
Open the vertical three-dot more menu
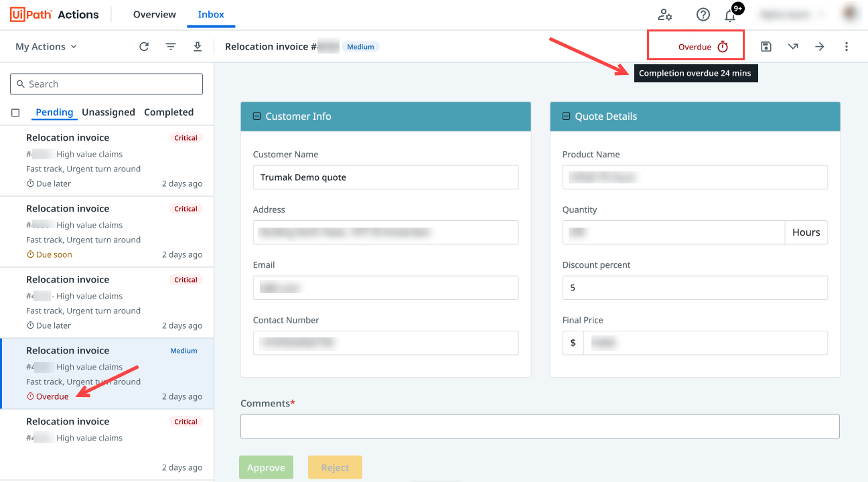[847, 47]
